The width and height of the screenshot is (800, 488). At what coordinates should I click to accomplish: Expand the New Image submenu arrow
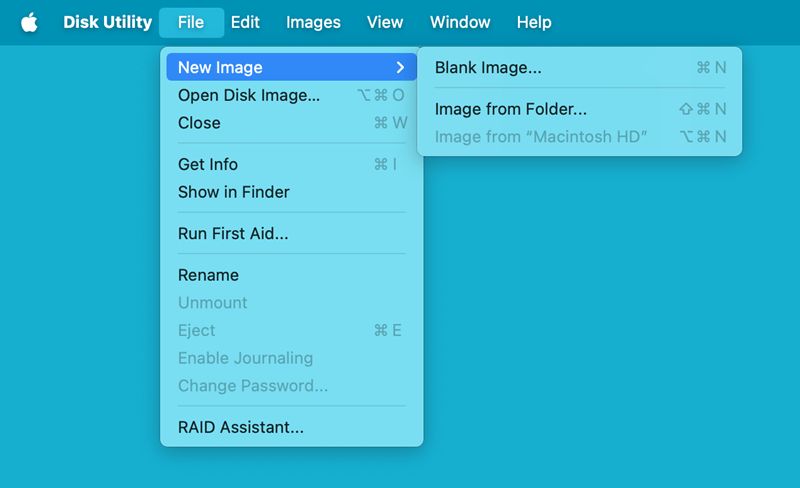[x=400, y=68]
